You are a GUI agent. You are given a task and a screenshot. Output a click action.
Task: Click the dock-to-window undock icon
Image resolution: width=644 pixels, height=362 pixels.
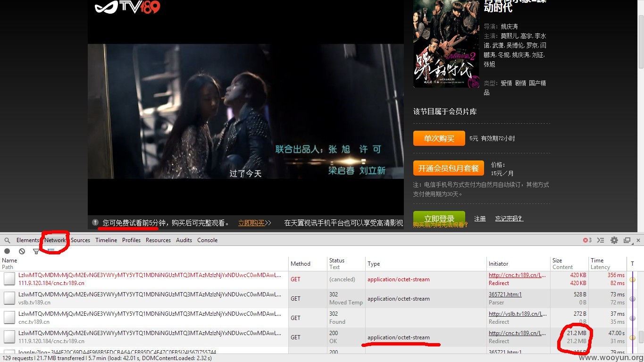[627, 240]
